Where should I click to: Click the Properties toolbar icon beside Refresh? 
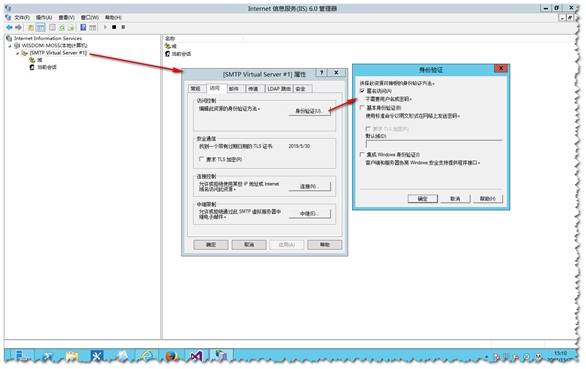pyautogui.click(x=52, y=27)
